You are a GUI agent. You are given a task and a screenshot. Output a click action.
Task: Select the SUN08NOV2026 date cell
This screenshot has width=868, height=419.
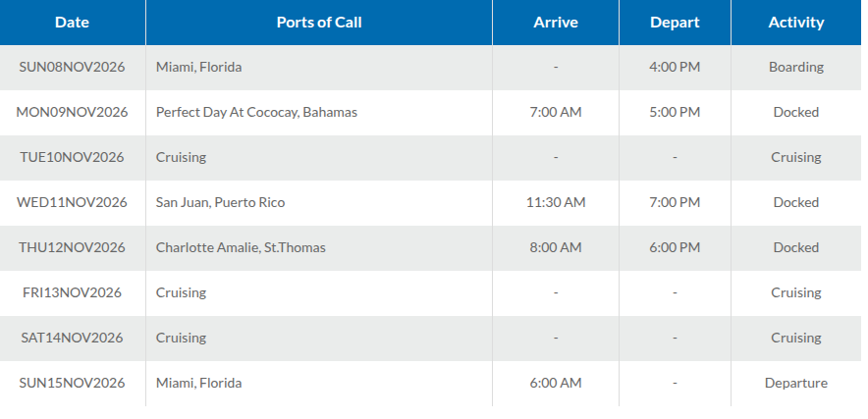[x=72, y=67]
